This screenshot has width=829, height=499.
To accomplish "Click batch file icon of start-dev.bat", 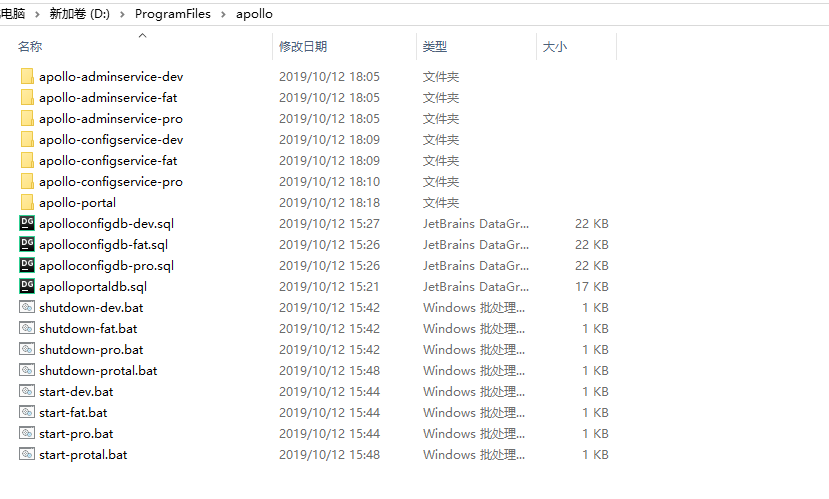I will tap(27, 391).
